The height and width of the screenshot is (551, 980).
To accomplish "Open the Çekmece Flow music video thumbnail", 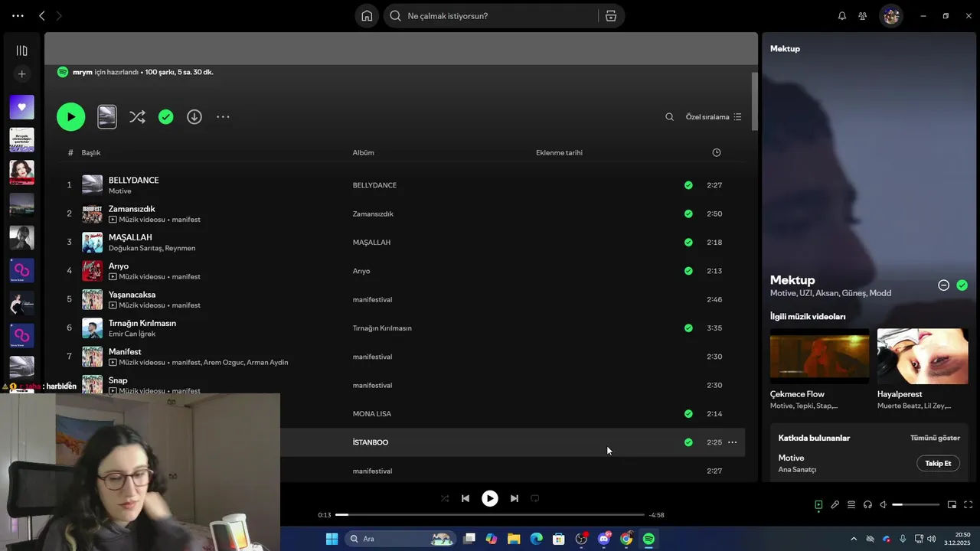I will (x=819, y=356).
